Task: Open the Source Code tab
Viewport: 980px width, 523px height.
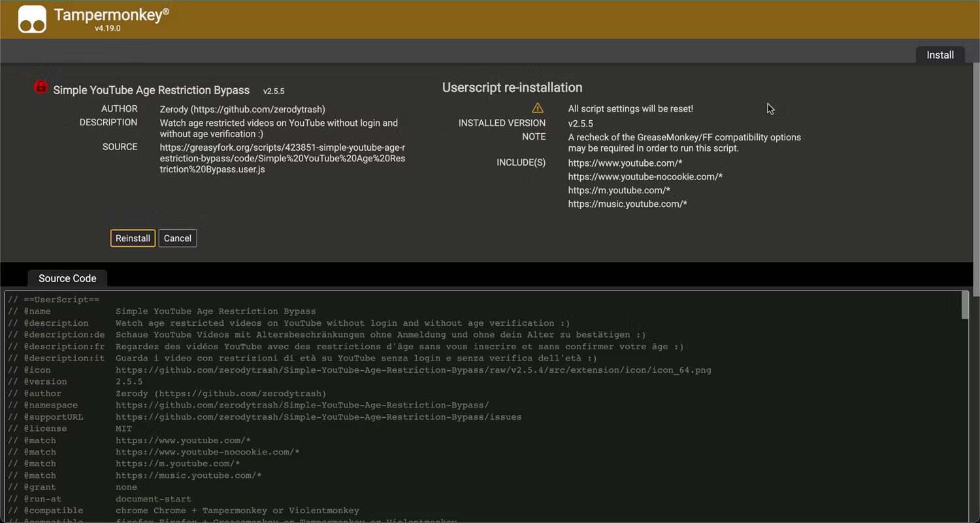Action: pos(67,278)
